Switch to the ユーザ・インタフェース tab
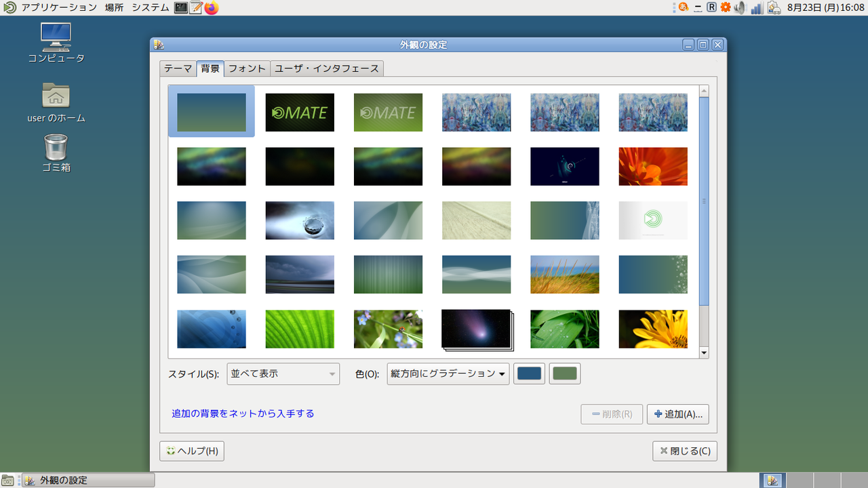Viewport: 868px width, 488px height. [327, 68]
